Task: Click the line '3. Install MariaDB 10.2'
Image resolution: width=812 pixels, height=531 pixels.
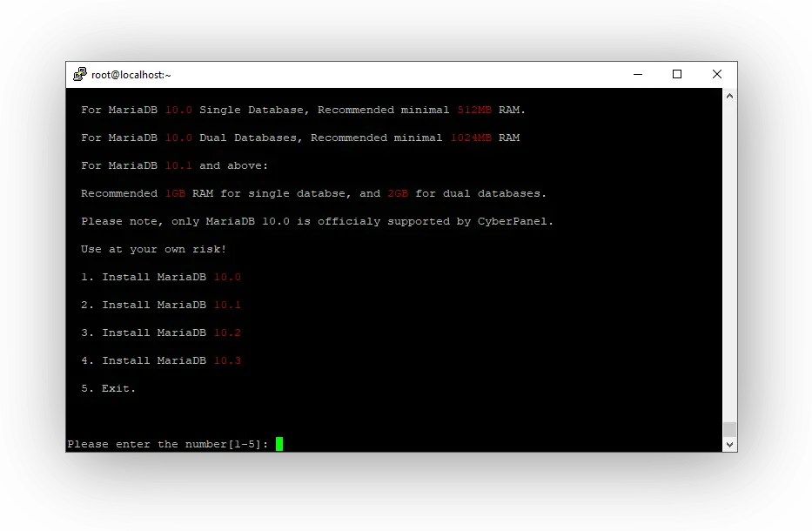Action: [x=161, y=333]
